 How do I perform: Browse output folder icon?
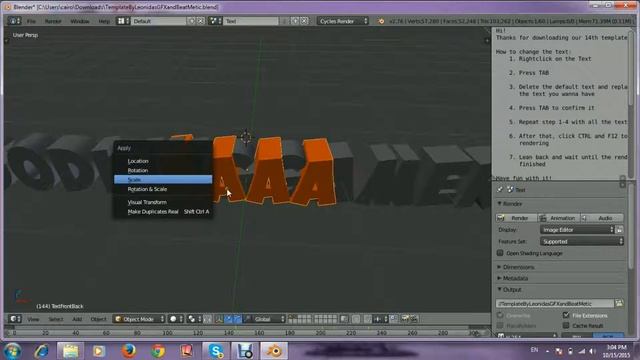619,303
